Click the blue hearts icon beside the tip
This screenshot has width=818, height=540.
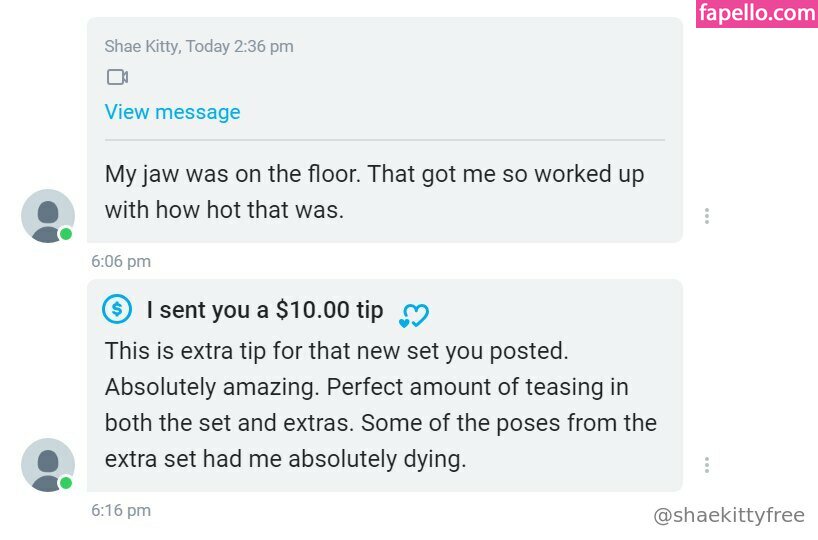(413, 316)
